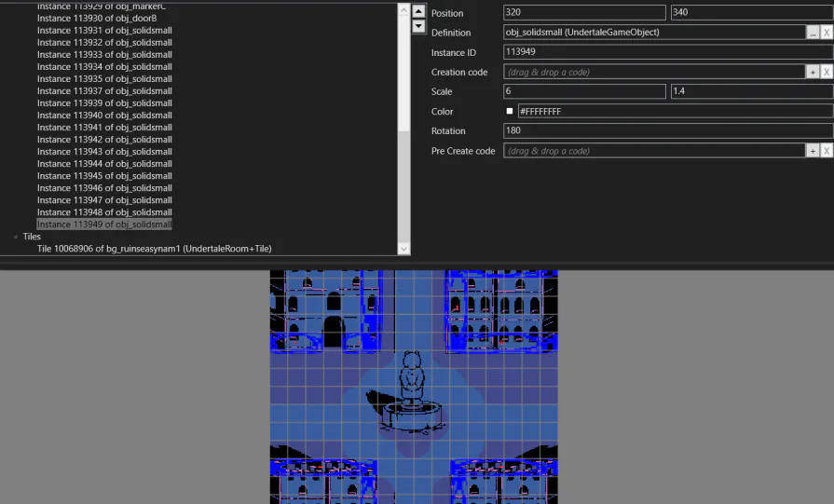834x504 pixels.
Task: Click the Tiles node label
Action: (32, 237)
